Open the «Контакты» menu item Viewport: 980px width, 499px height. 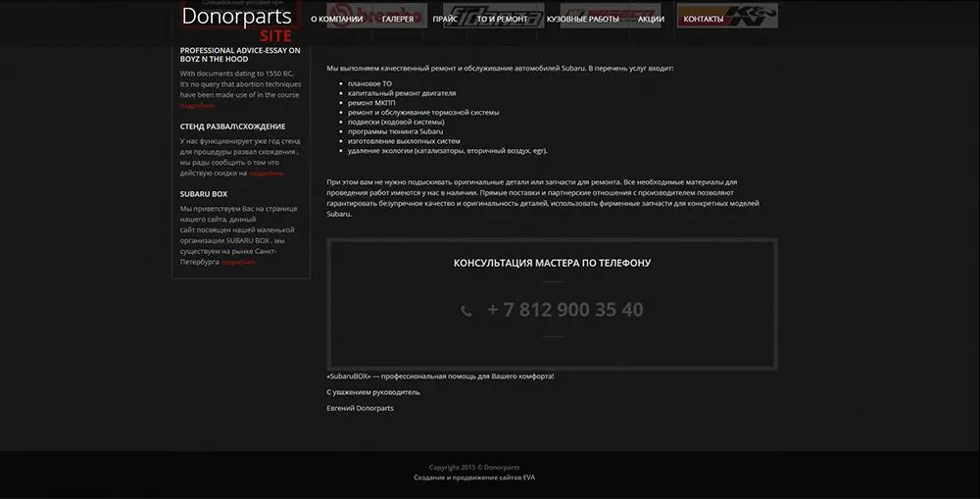(x=703, y=19)
